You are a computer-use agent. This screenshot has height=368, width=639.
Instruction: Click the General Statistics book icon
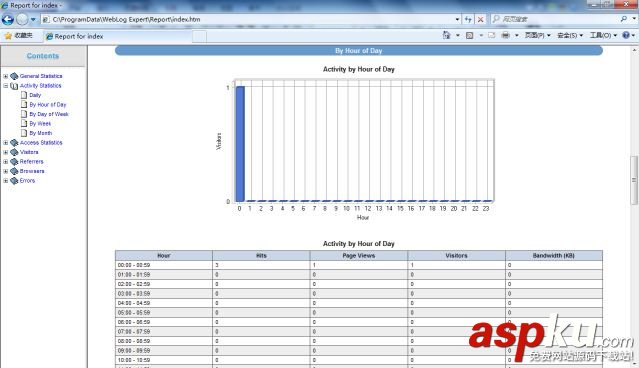click(14, 76)
